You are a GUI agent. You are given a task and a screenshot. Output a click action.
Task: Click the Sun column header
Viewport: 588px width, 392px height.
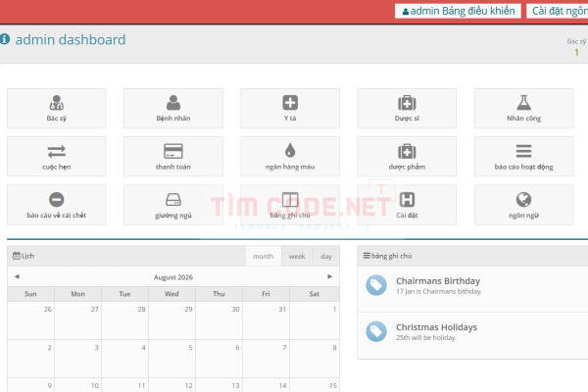point(30,294)
